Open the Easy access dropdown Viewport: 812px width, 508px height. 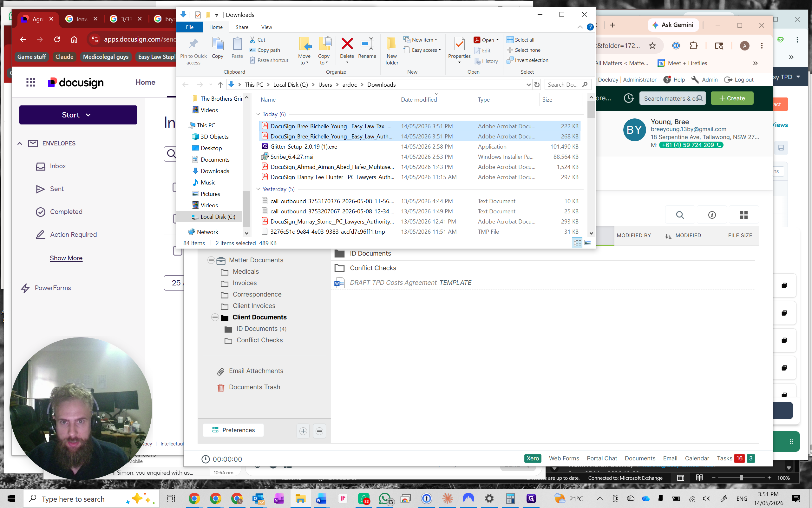(x=422, y=50)
